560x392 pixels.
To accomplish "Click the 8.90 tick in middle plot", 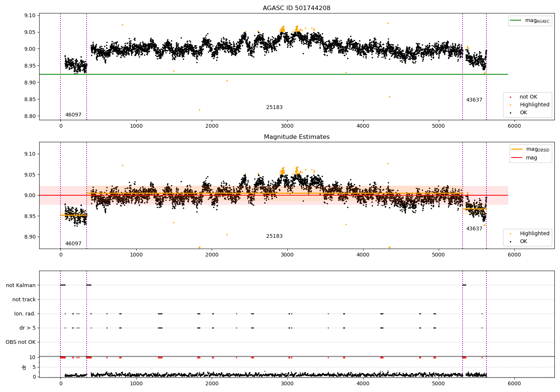I will pos(30,237).
